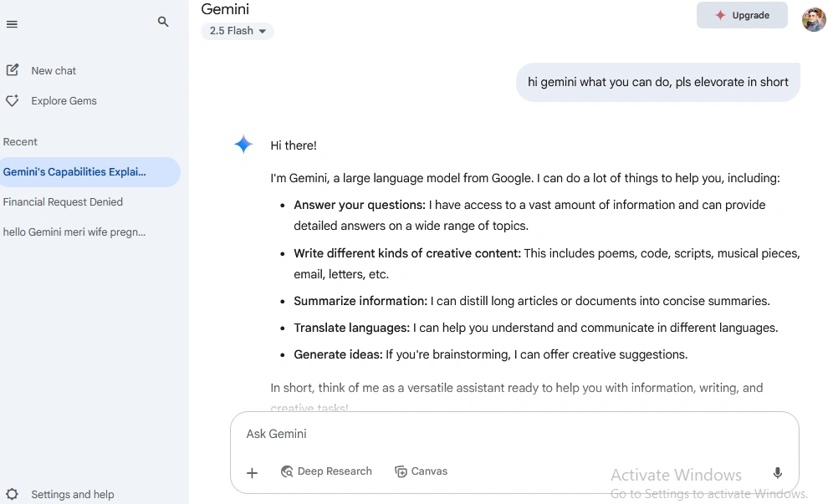The width and height of the screenshot is (833, 504).
Task: Toggle the Deep Research option
Action: pyautogui.click(x=326, y=471)
